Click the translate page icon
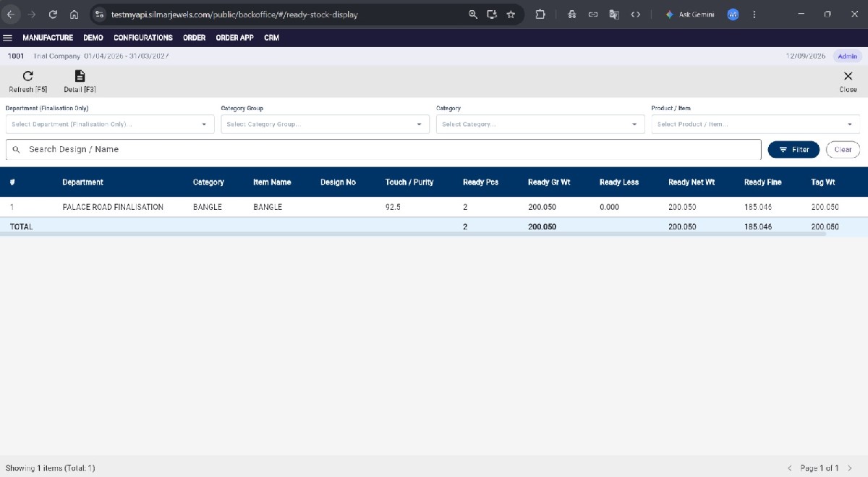 (x=614, y=14)
